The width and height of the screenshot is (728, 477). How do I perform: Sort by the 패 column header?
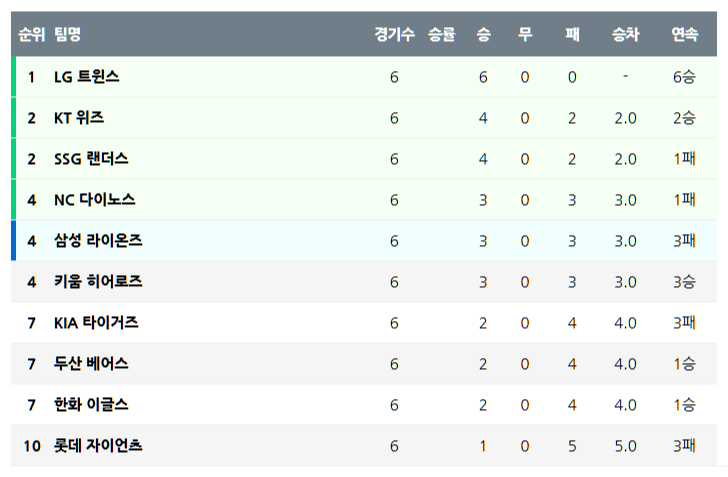[x=572, y=35]
